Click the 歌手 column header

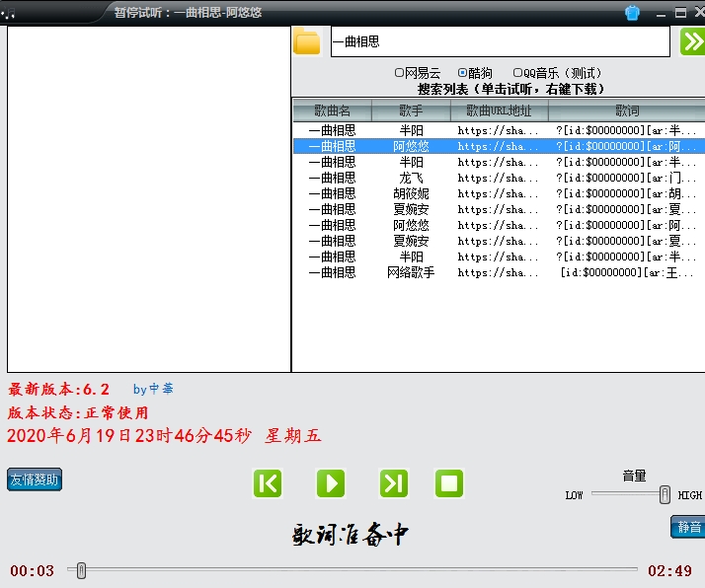411,111
